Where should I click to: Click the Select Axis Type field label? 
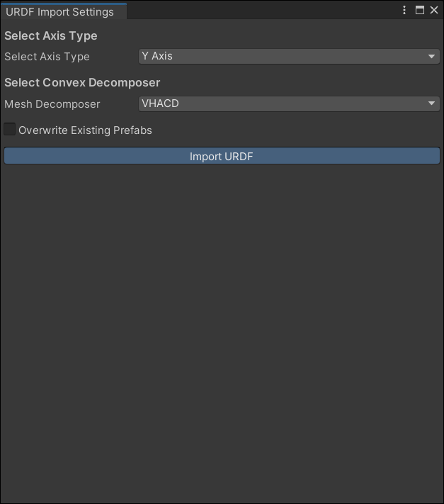(47, 57)
